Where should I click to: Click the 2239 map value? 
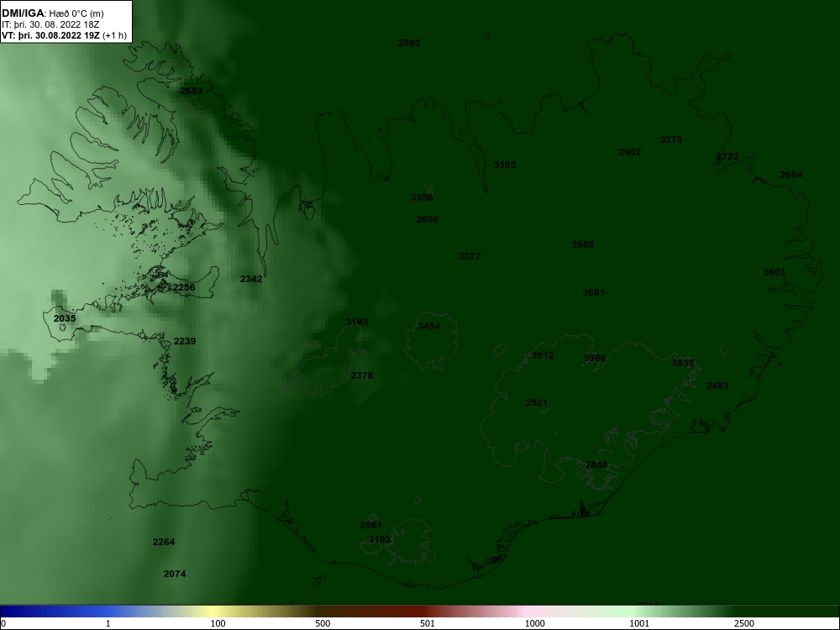click(185, 341)
